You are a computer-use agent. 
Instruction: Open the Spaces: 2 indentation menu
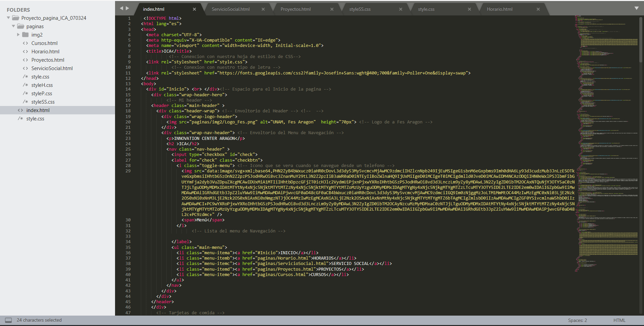pyautogui.click(x=577, y=320)
